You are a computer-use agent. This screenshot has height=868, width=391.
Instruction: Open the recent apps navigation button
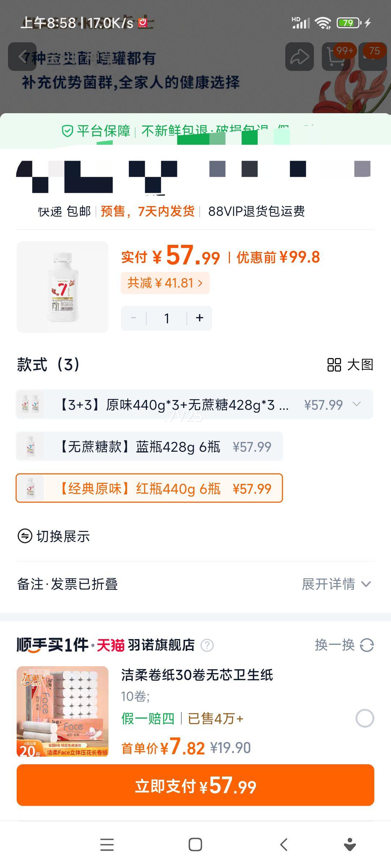(107, 845)
